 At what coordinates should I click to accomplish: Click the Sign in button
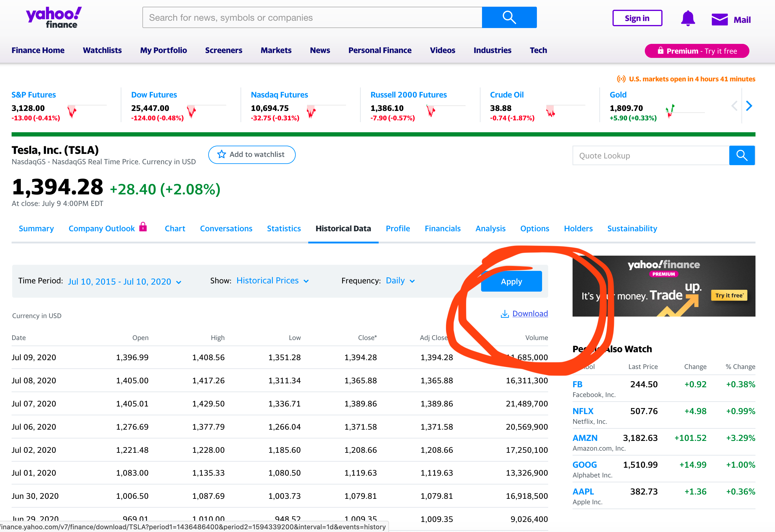click(x=637, y=18)
